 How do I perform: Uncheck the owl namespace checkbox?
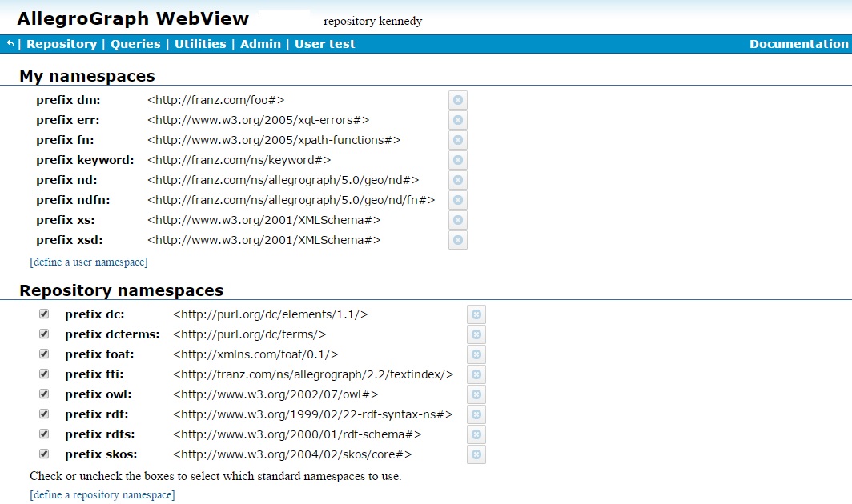[x=45, y=394]
